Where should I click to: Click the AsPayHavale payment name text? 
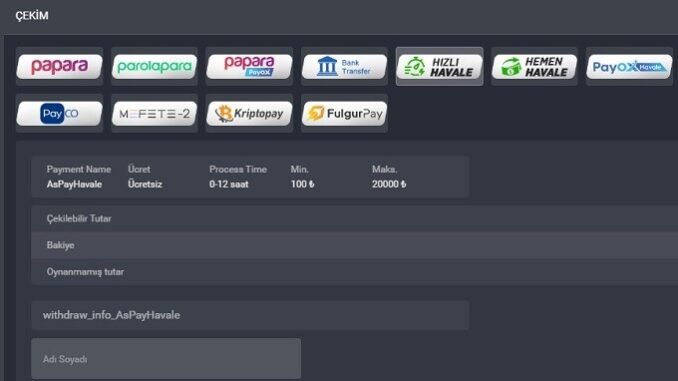click(74, 184)
